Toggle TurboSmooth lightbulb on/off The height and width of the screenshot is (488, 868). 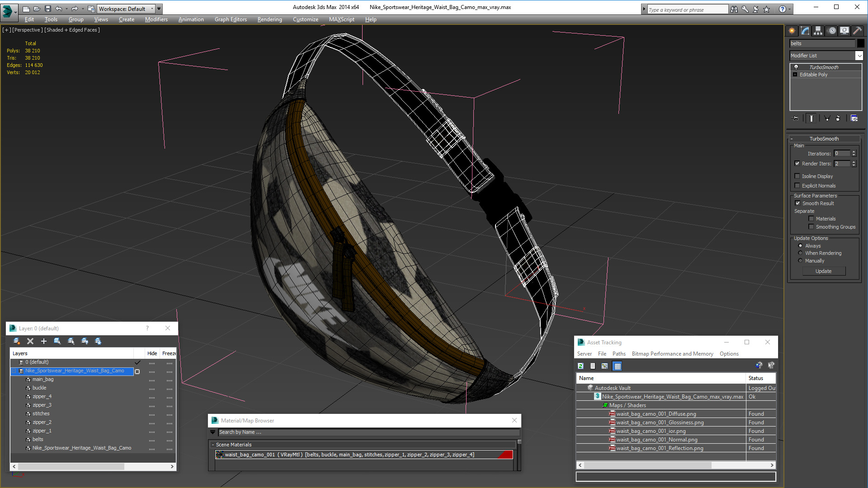796,67
